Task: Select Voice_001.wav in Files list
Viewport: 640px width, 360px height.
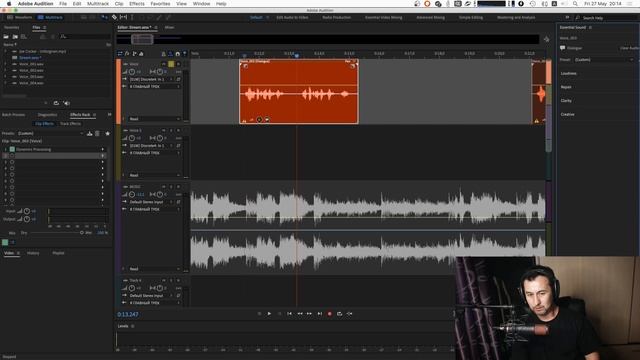Action: pos(31,64)
